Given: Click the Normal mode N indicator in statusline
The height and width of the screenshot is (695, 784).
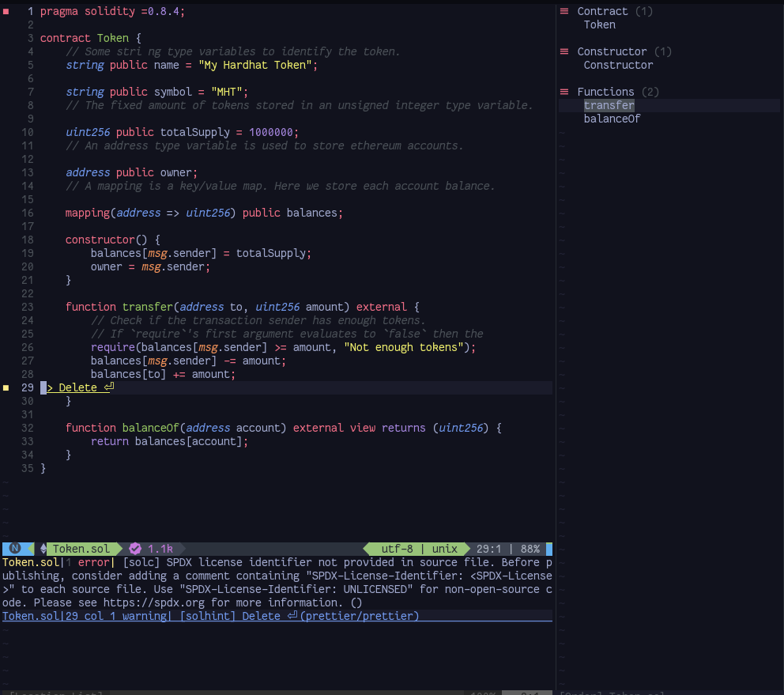Looking at the screenshot, I should (x=15, y=549).
